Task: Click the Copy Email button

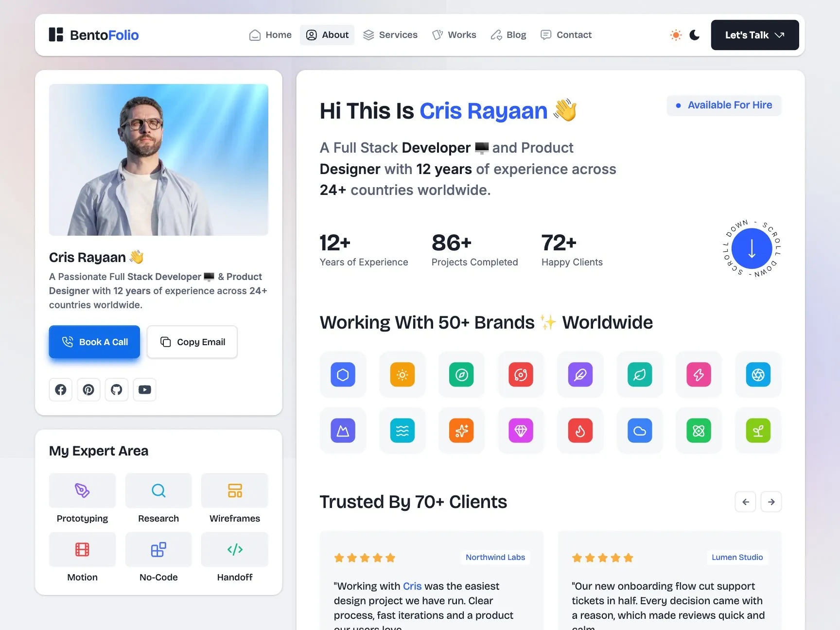Action: pos(192,342)
